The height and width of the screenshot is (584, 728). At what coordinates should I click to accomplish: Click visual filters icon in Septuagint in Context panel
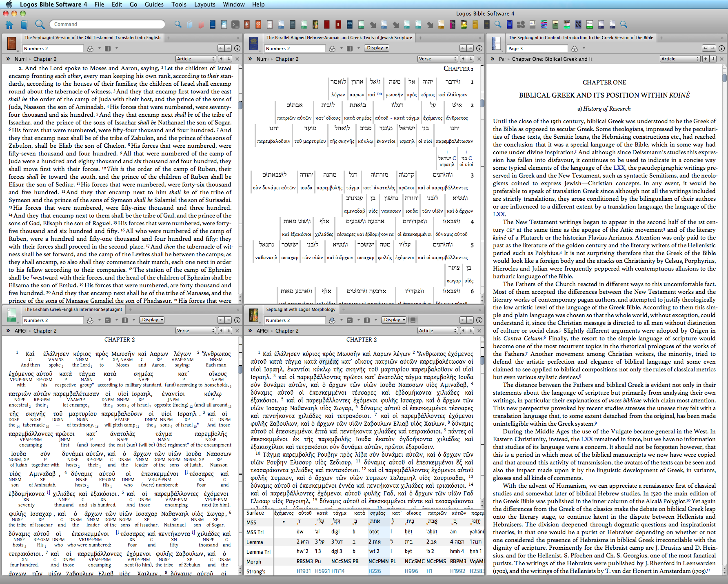(x=575, y=49)
